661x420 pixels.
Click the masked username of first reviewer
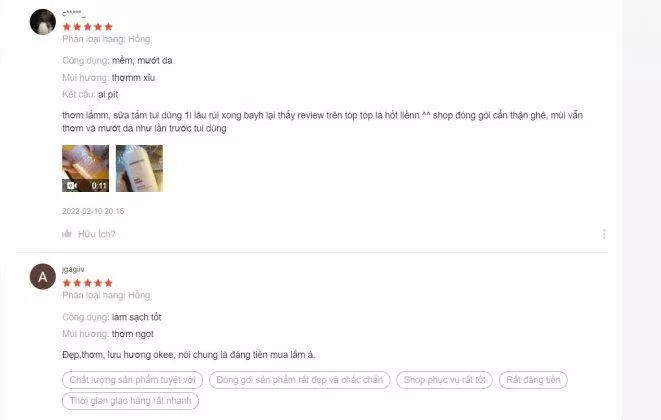point(74,14)
